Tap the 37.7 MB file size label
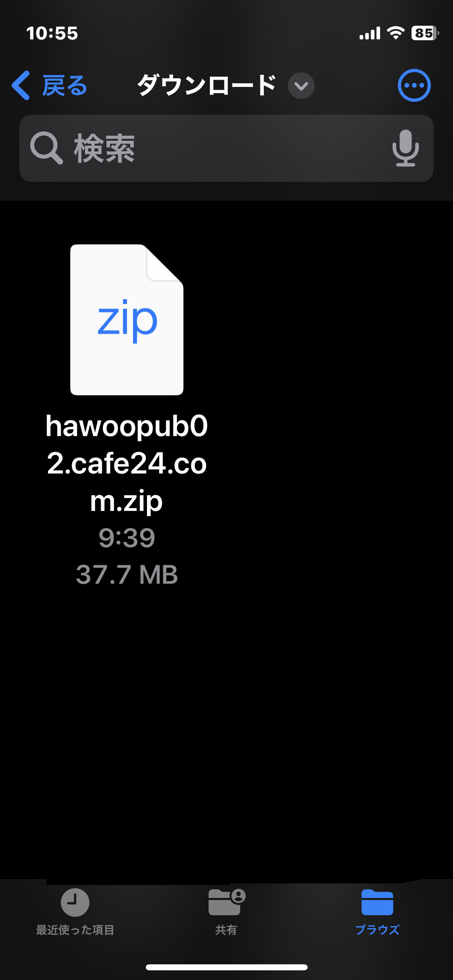The image size is (453, 980). pyautogui.click(x=127, y=574)
